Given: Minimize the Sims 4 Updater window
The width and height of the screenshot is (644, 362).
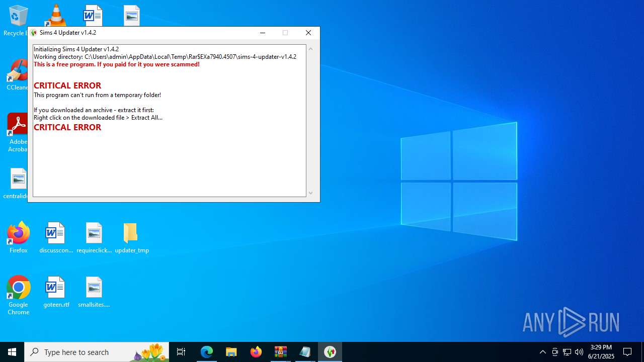Looking at the screenshot, I should pos(262,33).
